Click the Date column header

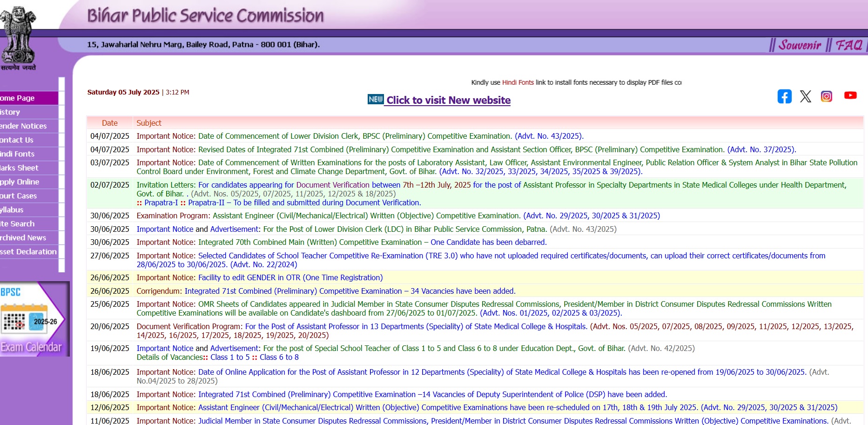pos(110,123)
